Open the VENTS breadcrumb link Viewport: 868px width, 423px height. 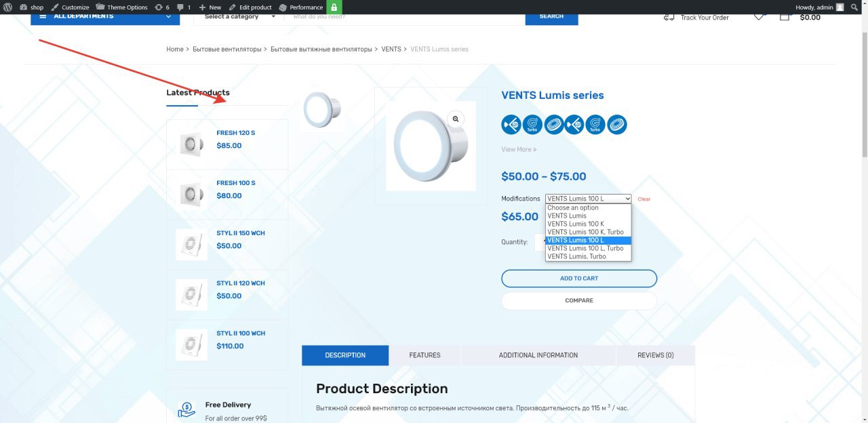[x=391, y=49]
